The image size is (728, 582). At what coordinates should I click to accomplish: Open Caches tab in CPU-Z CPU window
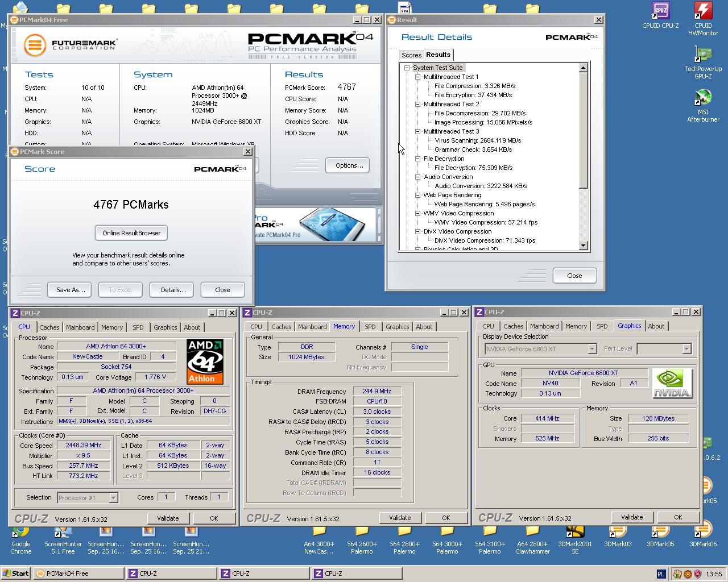tap(49, 327)
